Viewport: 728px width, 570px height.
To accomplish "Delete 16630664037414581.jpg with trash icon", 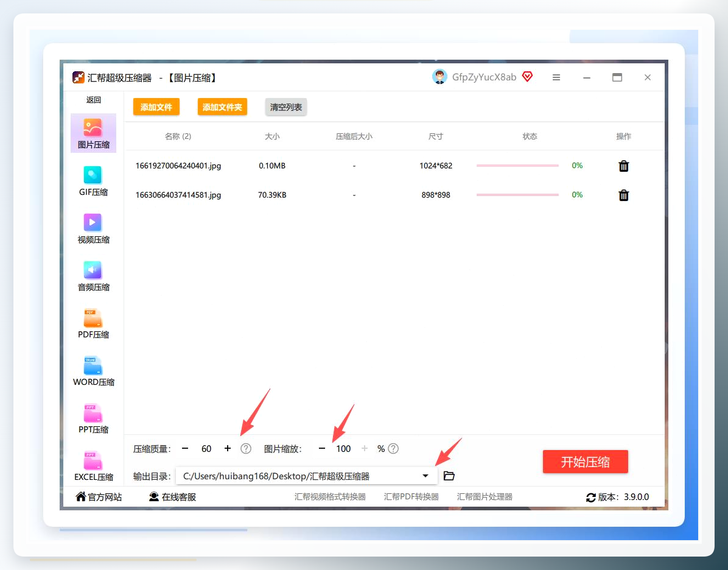I will (623, 195).
